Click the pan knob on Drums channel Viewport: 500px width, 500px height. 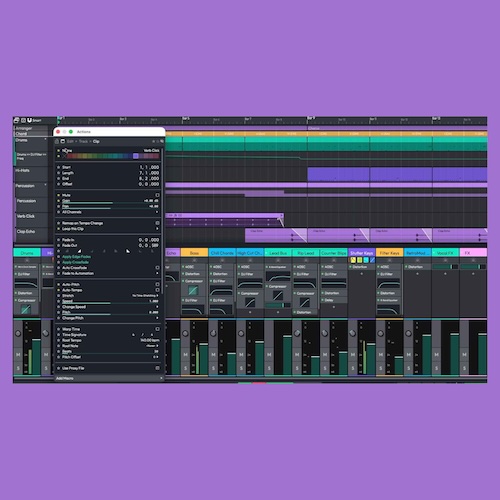click(18, 333)
